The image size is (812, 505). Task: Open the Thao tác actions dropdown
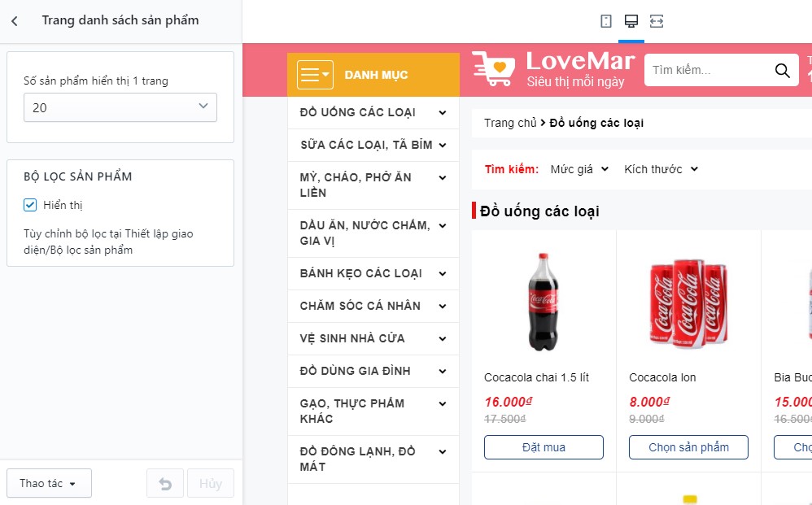(x=49, y=483)
